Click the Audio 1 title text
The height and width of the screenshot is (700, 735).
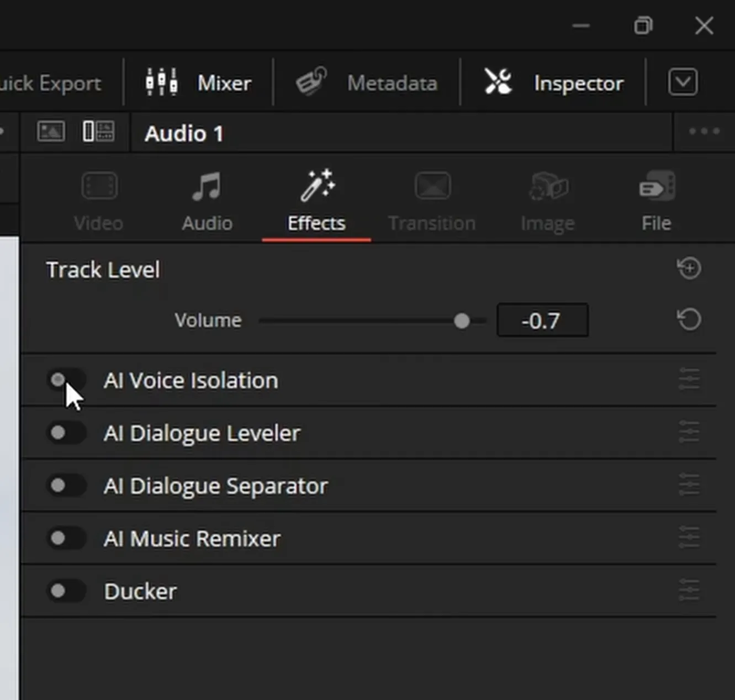pos(184,134)
